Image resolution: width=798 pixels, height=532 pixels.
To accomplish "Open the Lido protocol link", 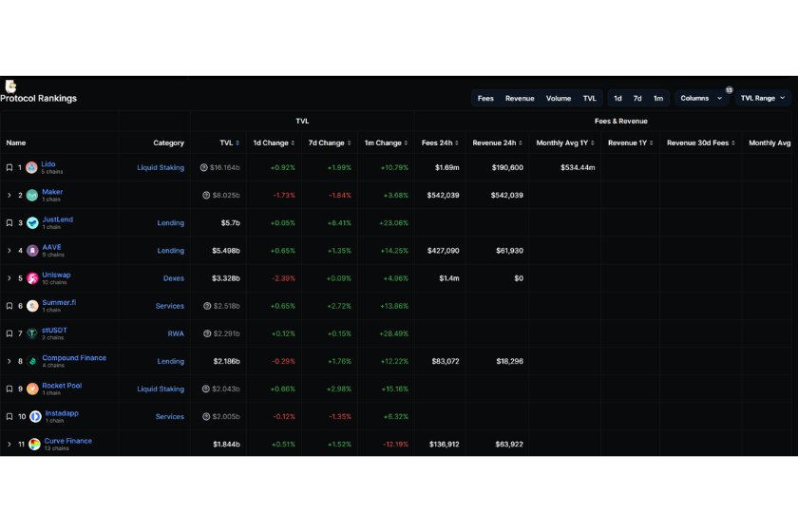I will pyautogui.click(x=48, y=164).
